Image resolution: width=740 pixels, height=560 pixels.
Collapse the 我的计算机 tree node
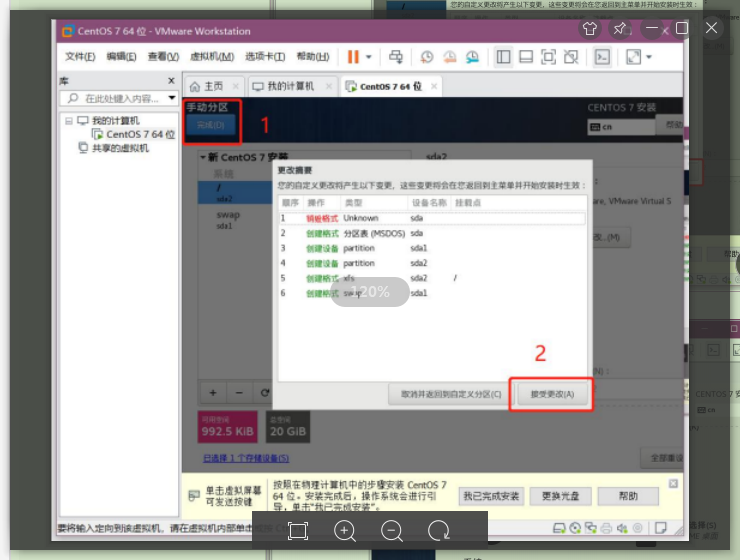[69, 121]
